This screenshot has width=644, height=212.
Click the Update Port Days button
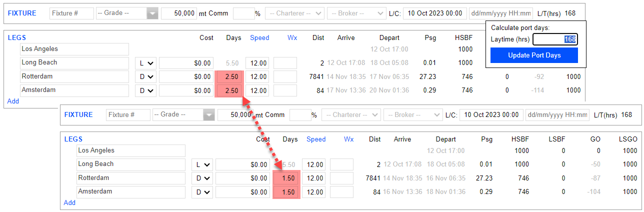click(x=533, y=55)
